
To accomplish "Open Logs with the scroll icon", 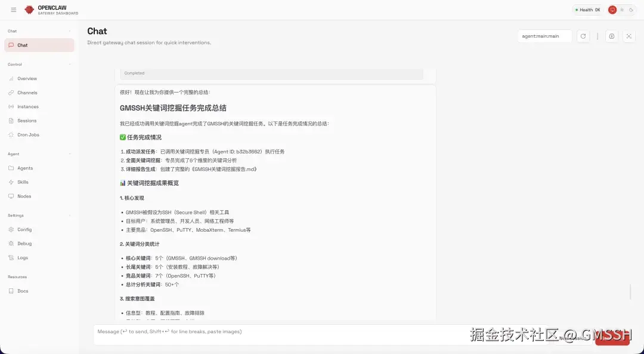I will point(39,258).
